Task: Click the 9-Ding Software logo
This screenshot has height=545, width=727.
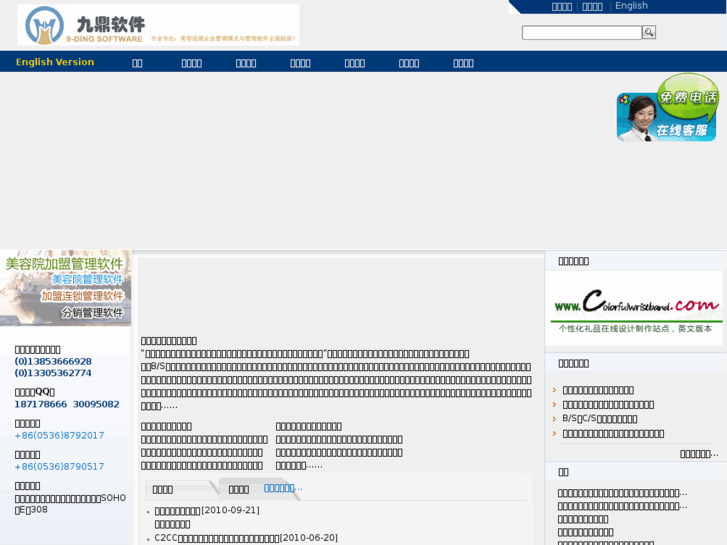Action: [158, 25]
